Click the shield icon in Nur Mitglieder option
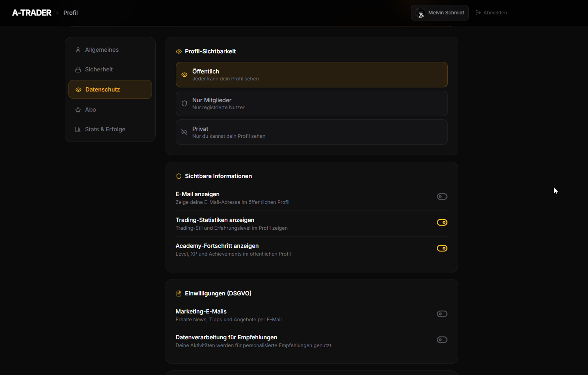Viewport: 588px width, 375px height. [x=184, y=103]
